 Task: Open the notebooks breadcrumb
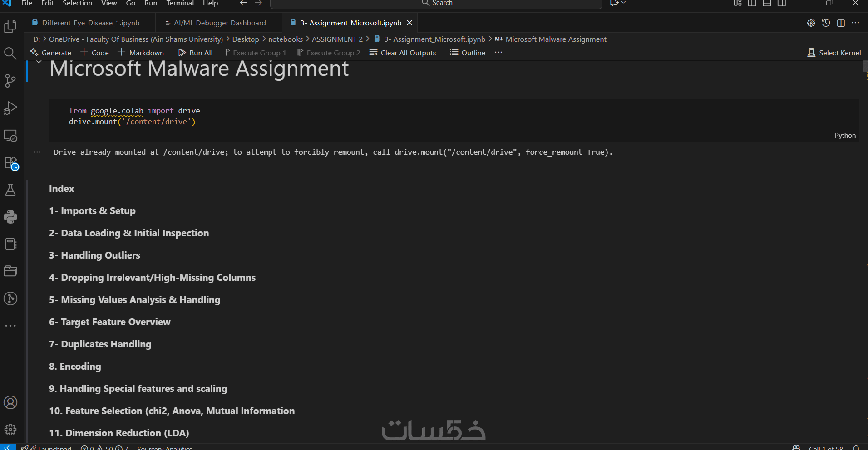286,39
